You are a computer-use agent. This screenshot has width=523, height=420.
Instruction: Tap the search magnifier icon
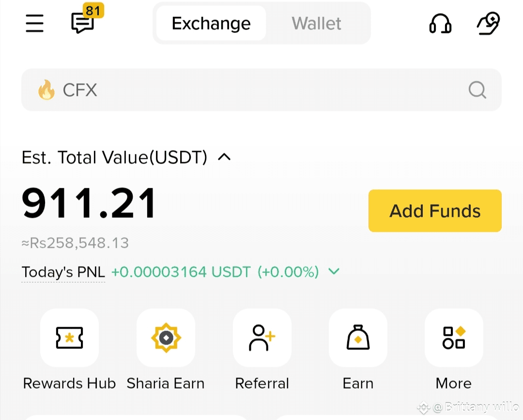[x=477, y=90]
